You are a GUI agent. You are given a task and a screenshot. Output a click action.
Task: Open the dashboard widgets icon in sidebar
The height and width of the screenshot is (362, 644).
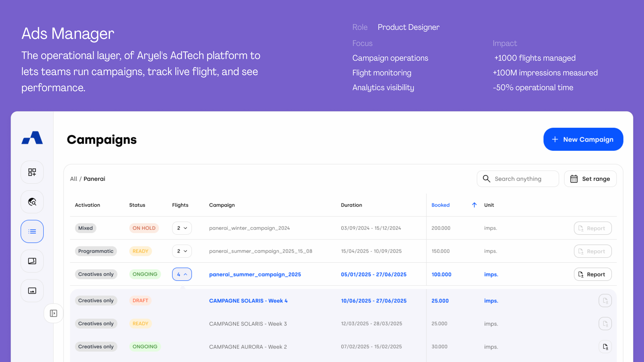(32, 172)
